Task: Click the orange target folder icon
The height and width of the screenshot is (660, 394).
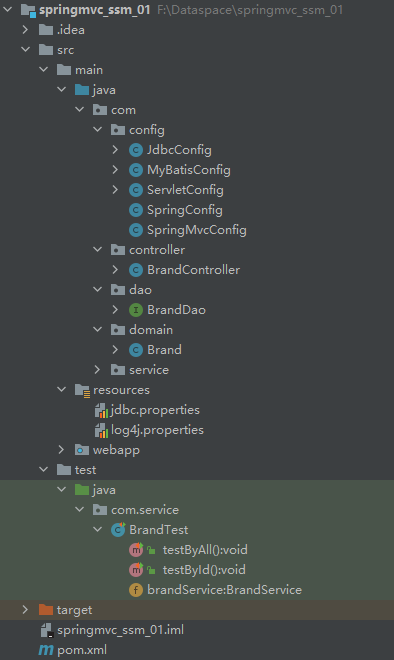Action: (x=46, y=609)
